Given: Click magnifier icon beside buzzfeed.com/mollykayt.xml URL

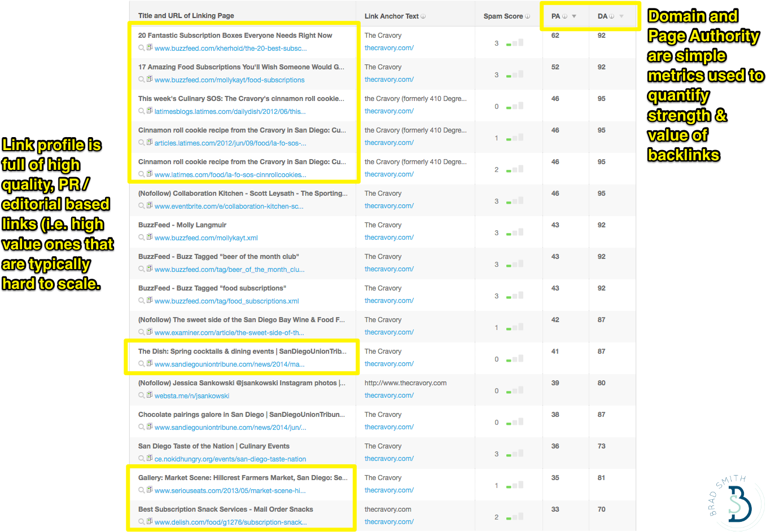Looking at the screenshot, I should tap(142, 238).
